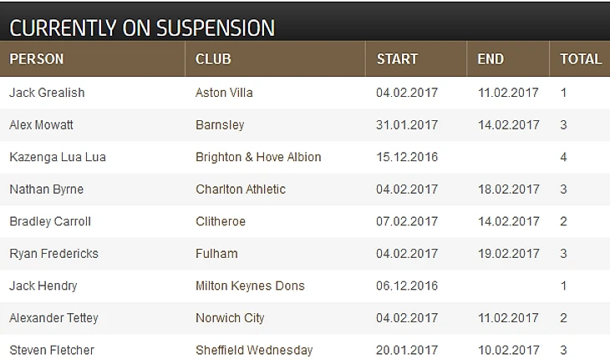610x364 pixels.
Task: Click the Aston Villa club cell
Action: [224, 93]
